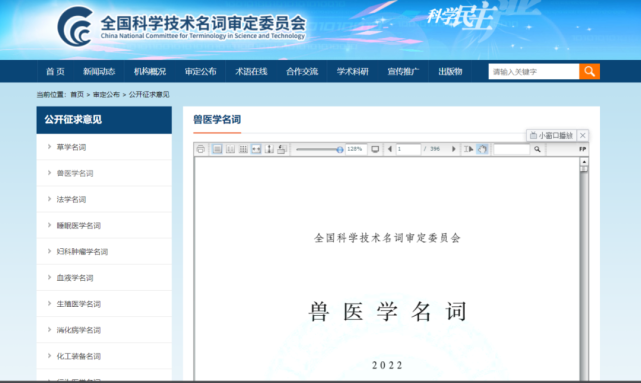Viewport: 641px width, 383px height.
Task: Click the chevron beside 法学名词
Action: tap(49, 199)
